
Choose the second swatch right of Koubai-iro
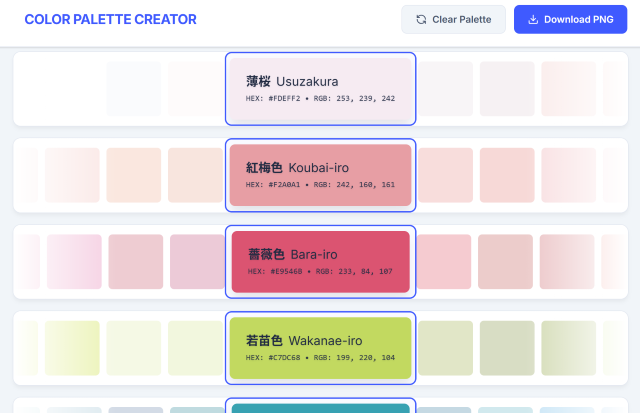[507, 175]
